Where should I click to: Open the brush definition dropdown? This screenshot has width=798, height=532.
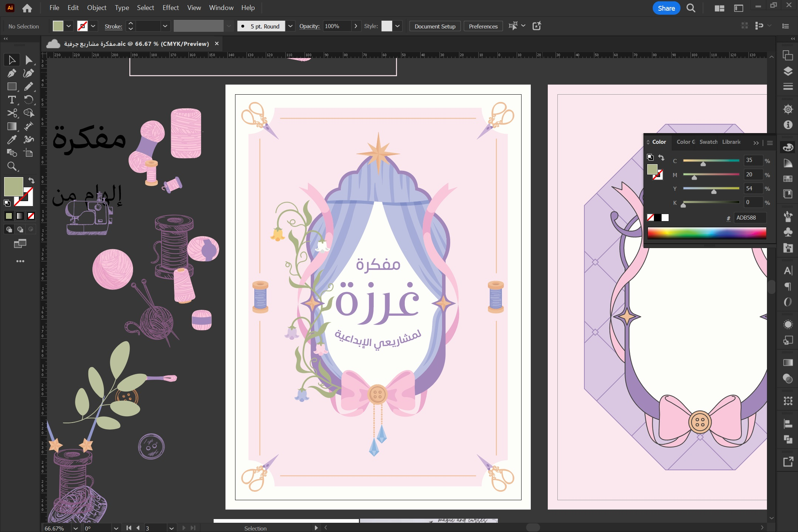tap(291, 26)
